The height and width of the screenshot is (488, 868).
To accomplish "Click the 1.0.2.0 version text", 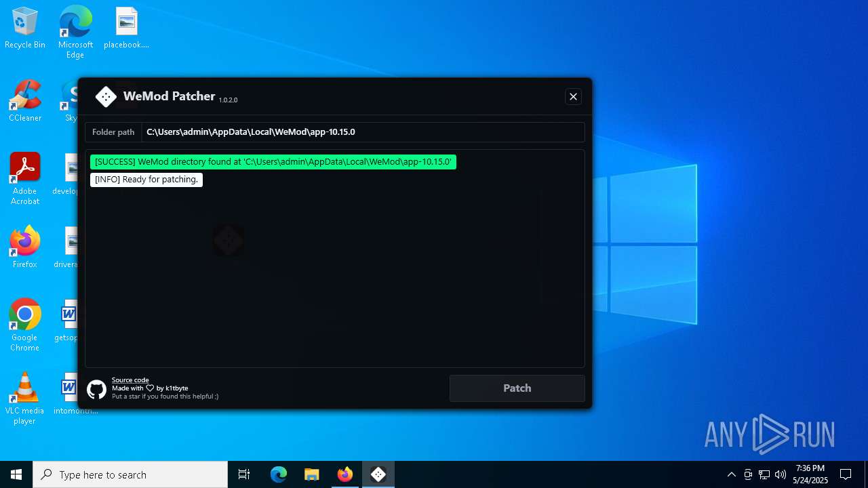I will click(x=228, y=100).
